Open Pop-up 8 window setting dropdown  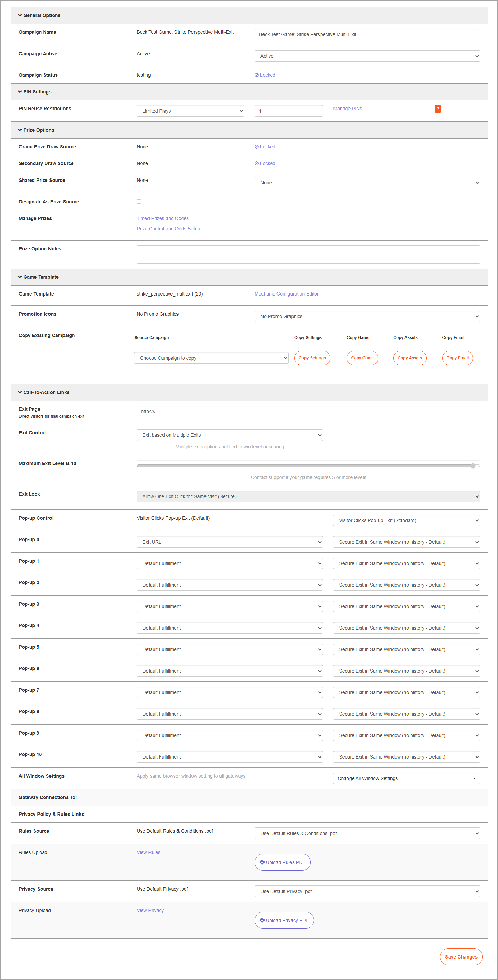(x=406, y=714)
